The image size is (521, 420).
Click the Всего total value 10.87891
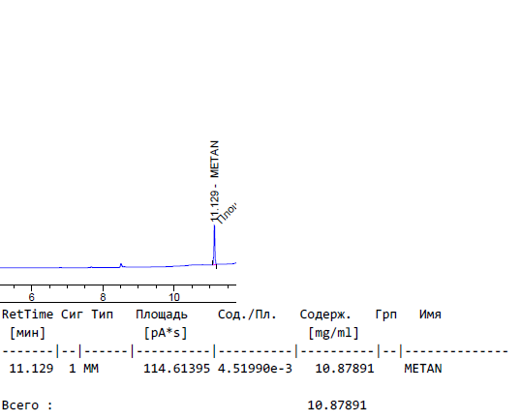click(337, 405)
